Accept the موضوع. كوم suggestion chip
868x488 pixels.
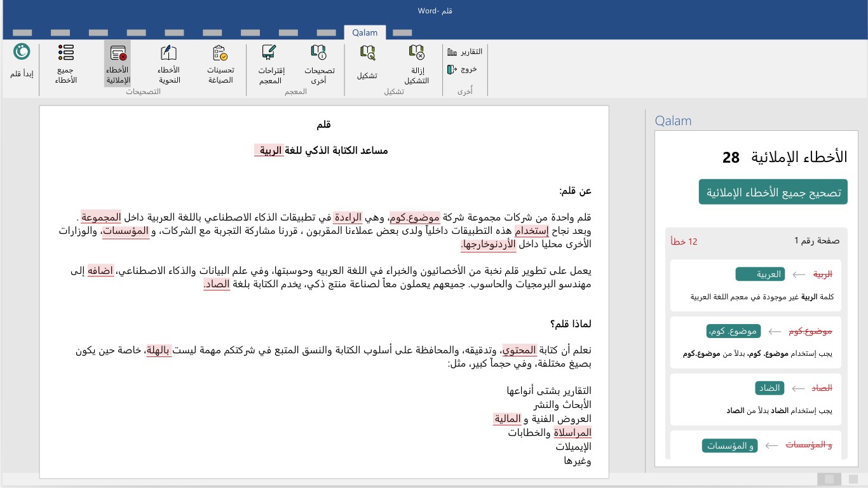pyautogui.click(x=733, y=331)
